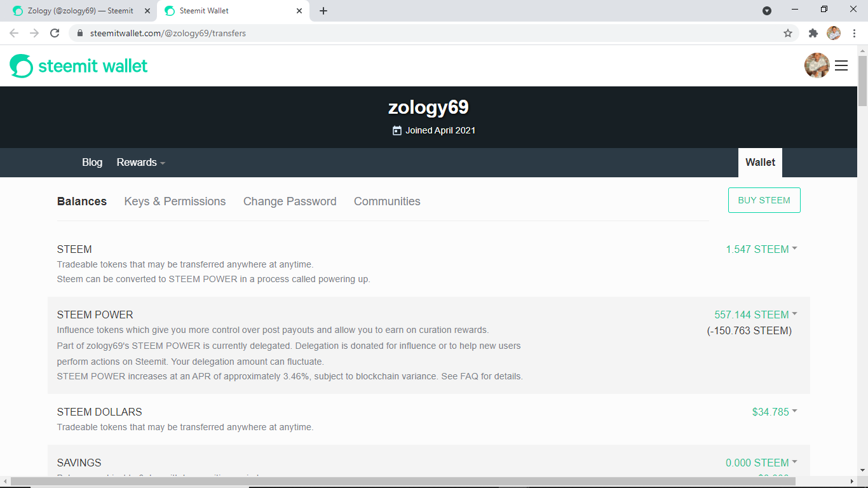Click the BUY STEEM button
868x488 pixels.
(764, 200)
